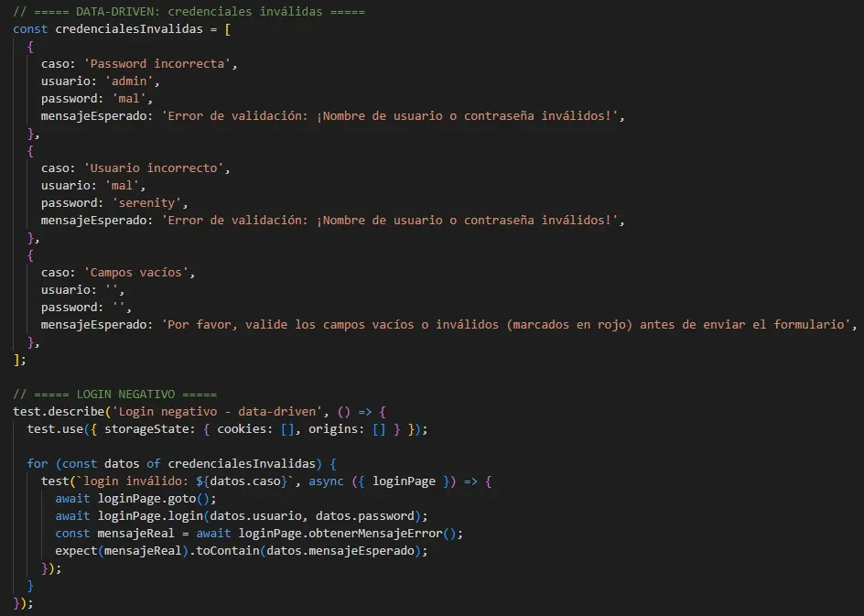
Task: Click 'mensajeEsperado' key in Campos vacíos block
Action: 93,325
